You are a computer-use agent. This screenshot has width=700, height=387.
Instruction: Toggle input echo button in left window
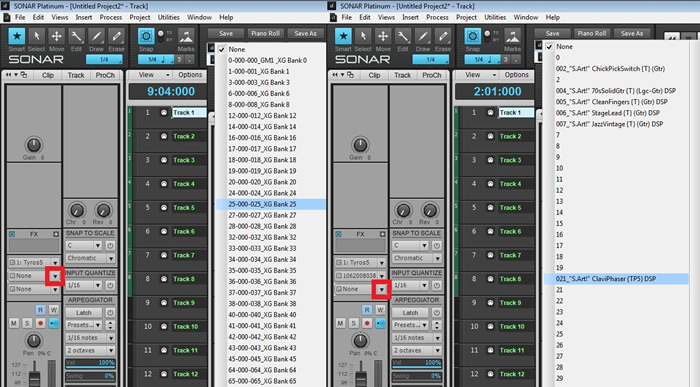[x=54, y=323]
